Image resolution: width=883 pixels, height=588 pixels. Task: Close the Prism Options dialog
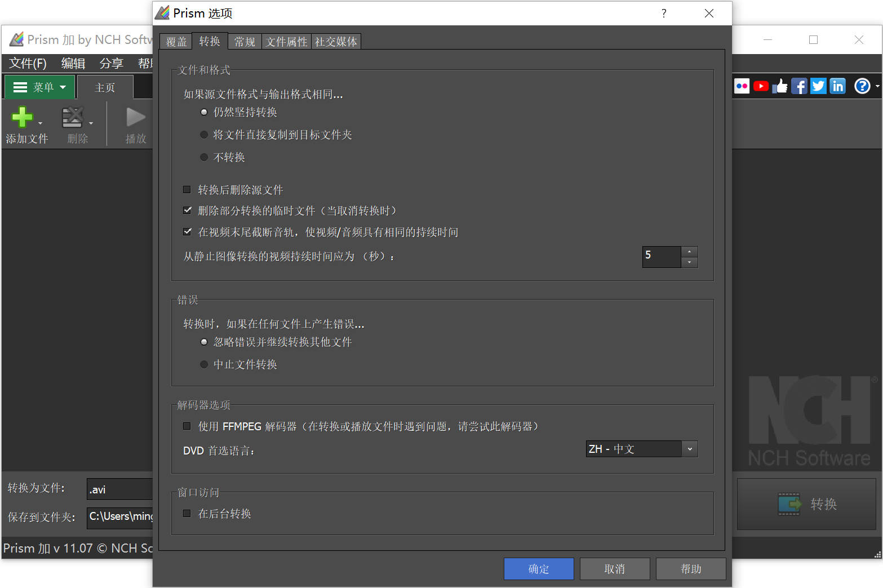pos(709,13)
